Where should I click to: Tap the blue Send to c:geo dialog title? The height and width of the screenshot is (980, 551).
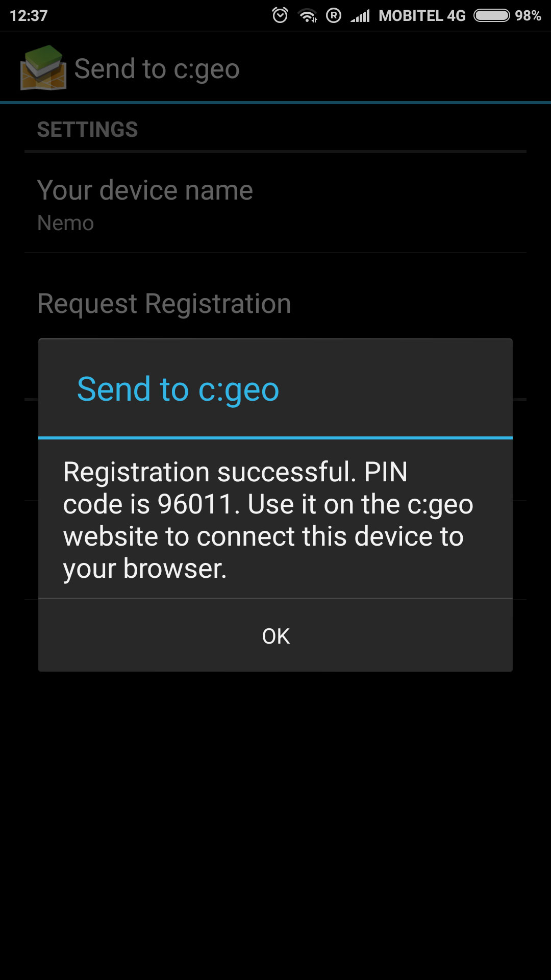coord(178,389)
